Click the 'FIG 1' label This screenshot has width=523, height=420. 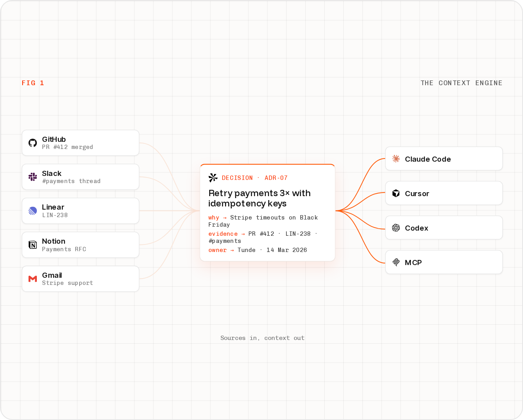click(33, 83)
